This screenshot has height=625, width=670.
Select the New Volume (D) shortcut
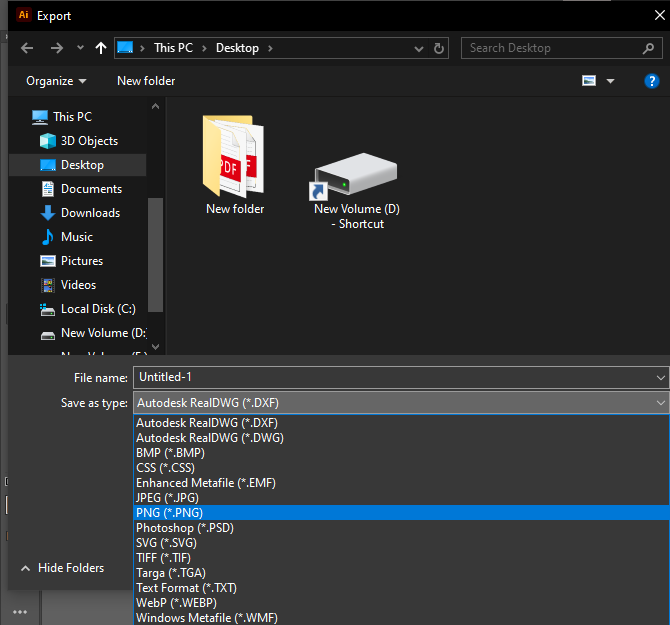click(357, 190)
